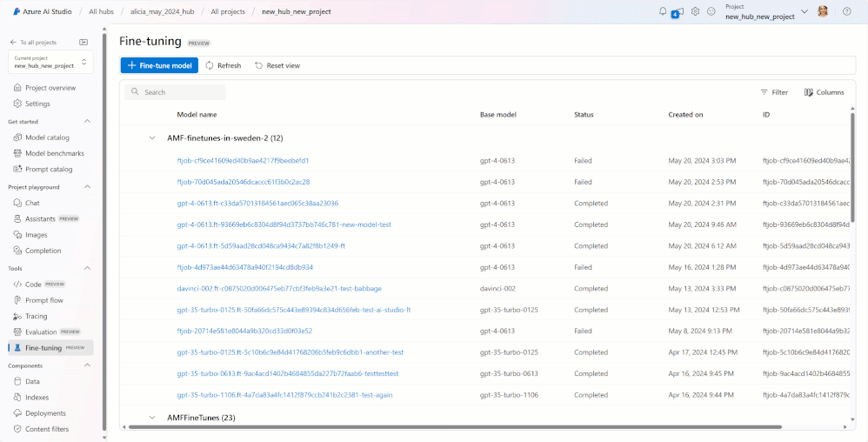868x442 pixels.
Task: Click the Indexes sidebar icon
Action: point(17,397)
